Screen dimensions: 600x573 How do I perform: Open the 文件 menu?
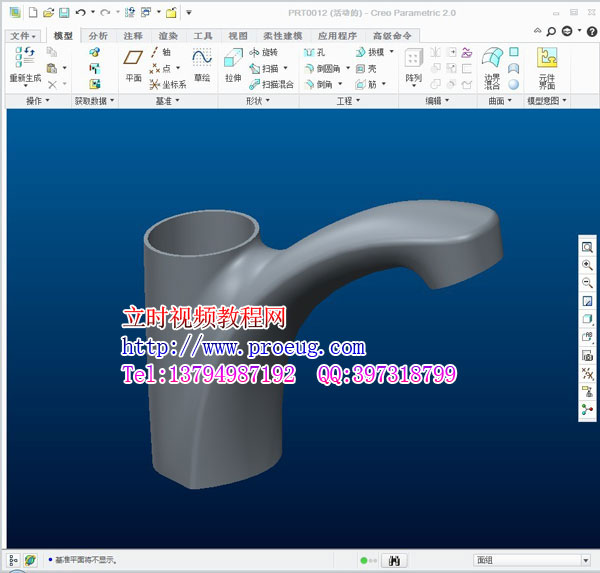[23, 36]
